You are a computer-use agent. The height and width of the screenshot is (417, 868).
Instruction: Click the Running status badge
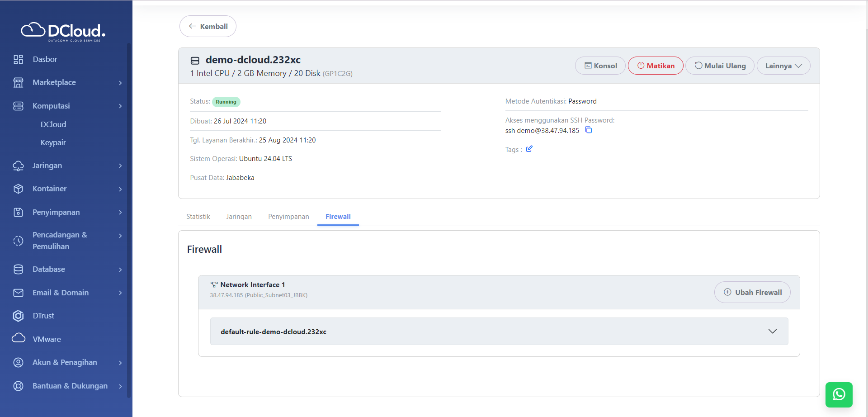pos(226,102)
